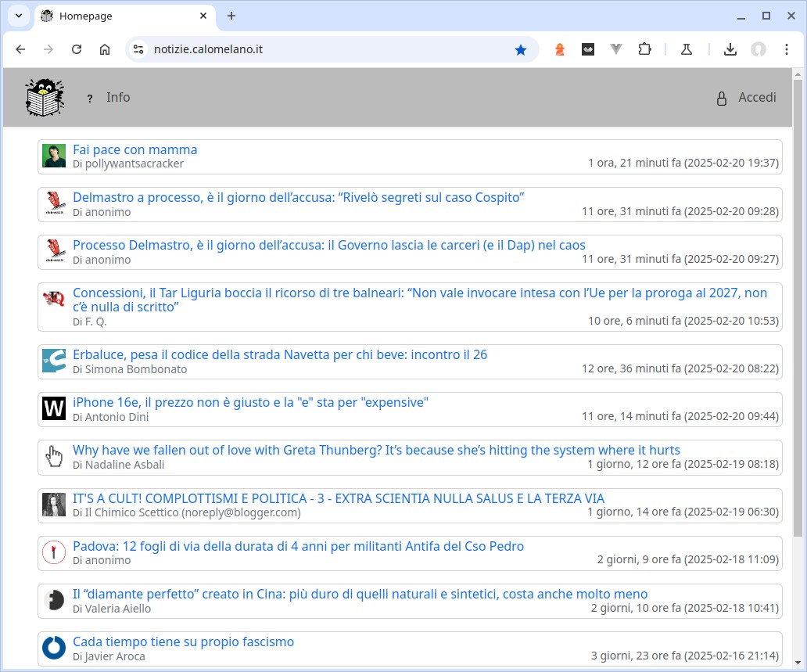The height and width of the screenshot is (672, 807).
Task: Click the red quill favicon on the Delmastro article
Action: [x=53, y=204]
